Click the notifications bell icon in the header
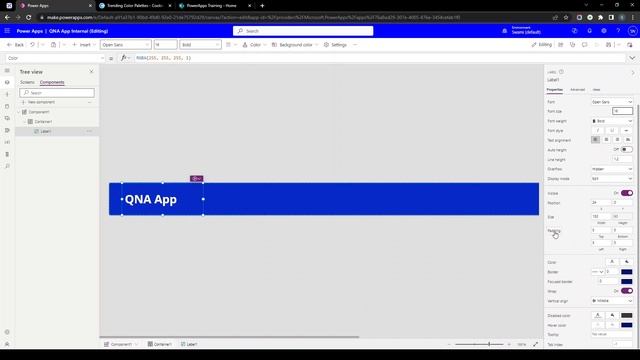This screenshot has width=640, height=360. click(589, 31)
